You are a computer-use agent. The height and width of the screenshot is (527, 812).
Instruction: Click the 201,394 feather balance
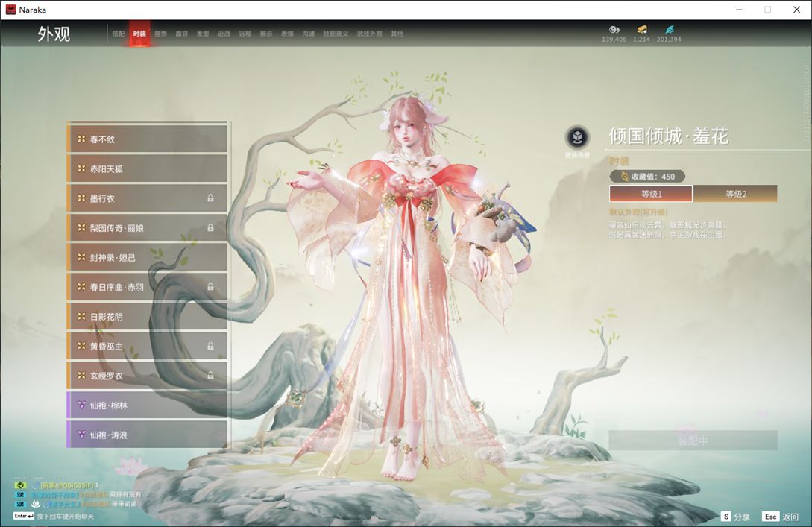[669, 40]
